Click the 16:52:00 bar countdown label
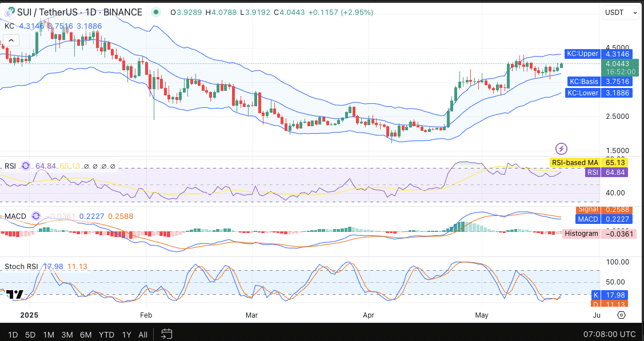The height and width of the screenshot is (341, 644). (620, 72)
